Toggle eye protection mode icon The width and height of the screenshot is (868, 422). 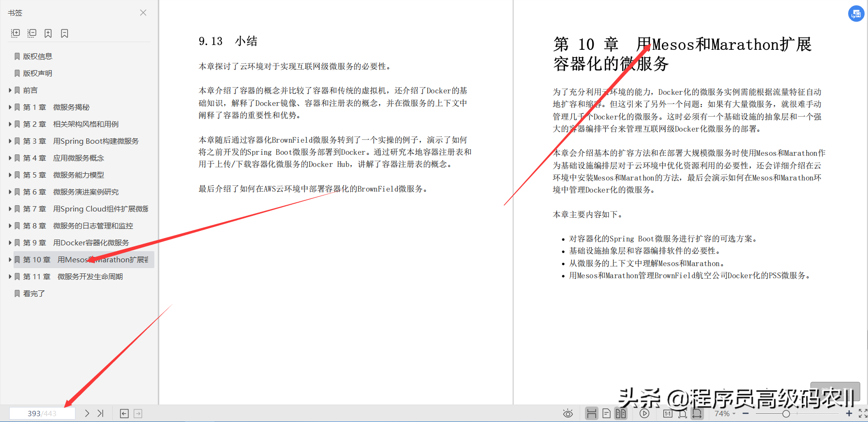568,413
